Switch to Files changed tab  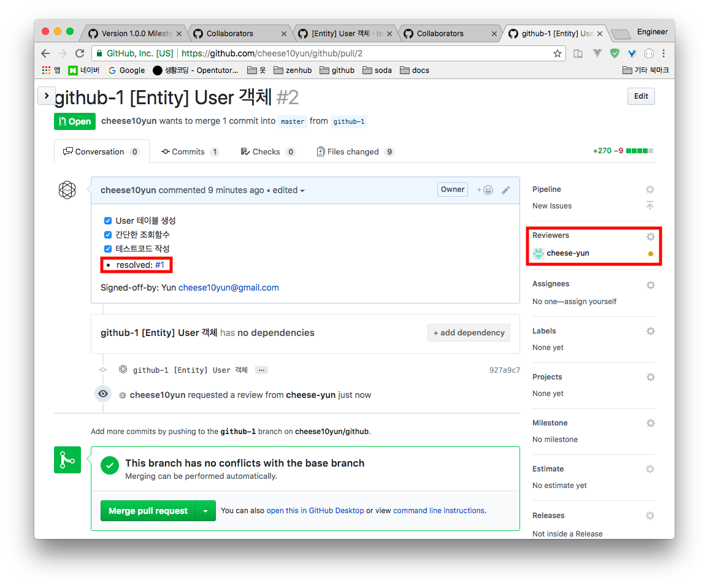click(x=355, y=152)
